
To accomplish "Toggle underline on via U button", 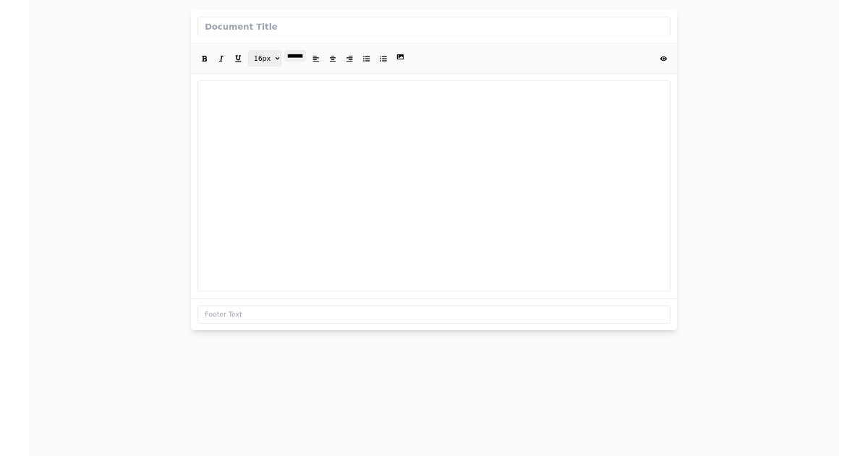I will pos(238,59).
